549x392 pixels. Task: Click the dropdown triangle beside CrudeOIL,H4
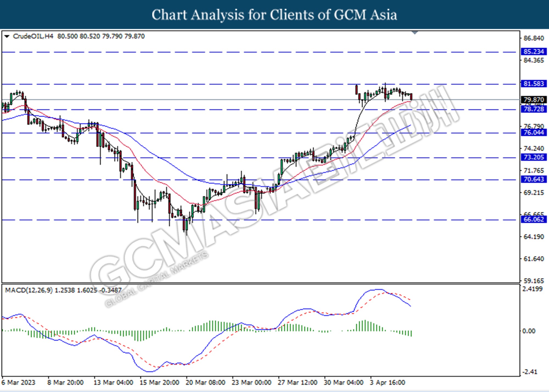(7, 36)
